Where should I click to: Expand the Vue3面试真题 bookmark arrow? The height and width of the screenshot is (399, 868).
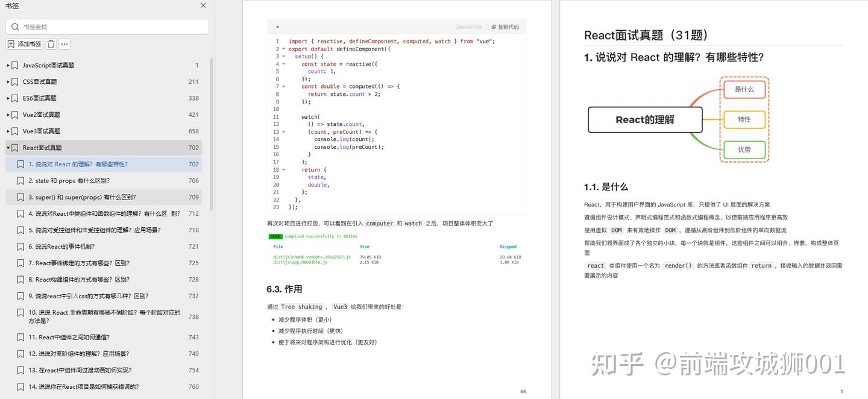pos(8,131)
